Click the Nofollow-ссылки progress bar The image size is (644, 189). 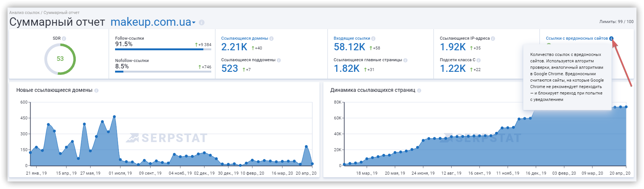(163, 71)
